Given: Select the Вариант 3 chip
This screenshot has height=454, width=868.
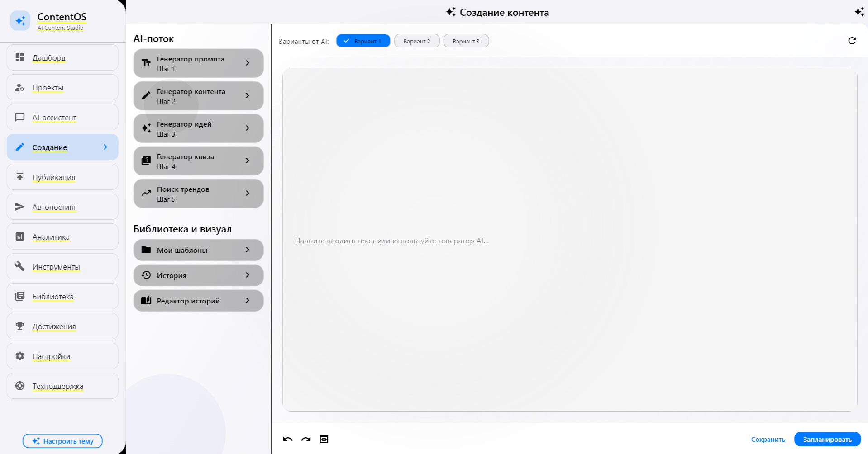Looking at the screenshot, I should 466,41.
